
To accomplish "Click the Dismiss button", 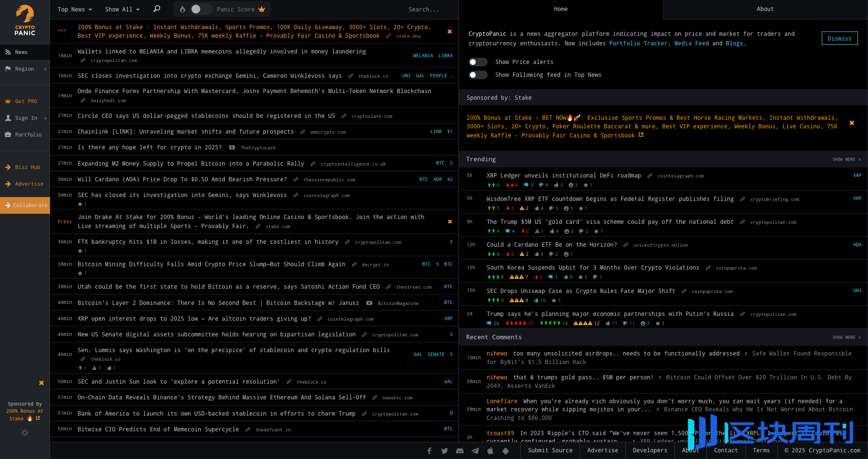I will pos(839,38).
